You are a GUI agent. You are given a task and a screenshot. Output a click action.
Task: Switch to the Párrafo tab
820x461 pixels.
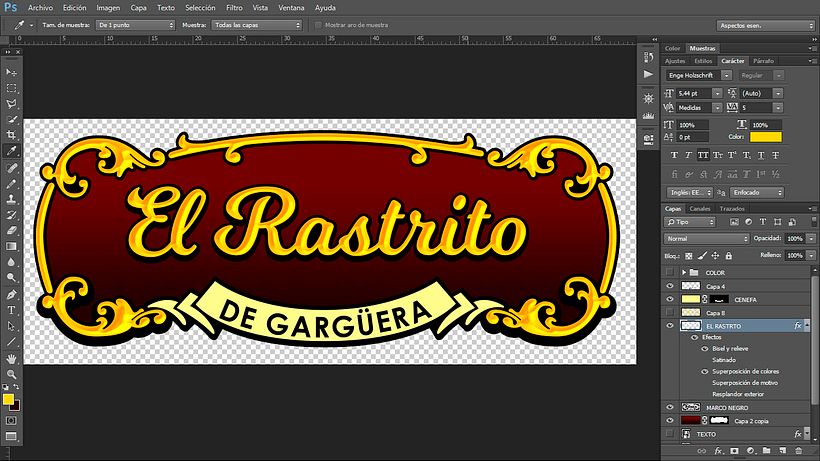[x=764, y=61]
